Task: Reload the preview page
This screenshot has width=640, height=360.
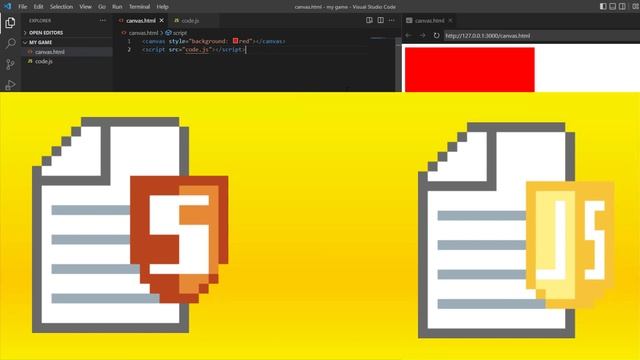Action: [436, 36]
